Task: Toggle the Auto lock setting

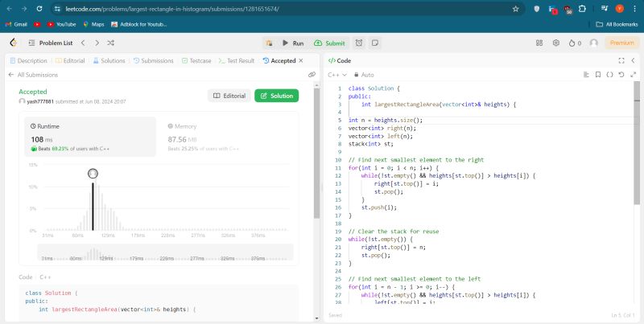Action: pos(365,75)
